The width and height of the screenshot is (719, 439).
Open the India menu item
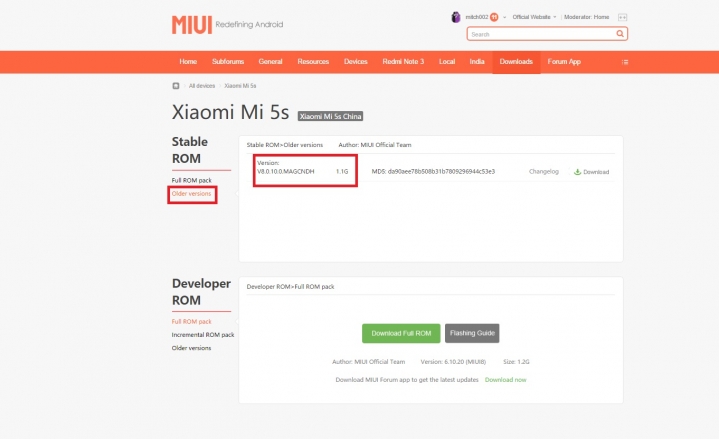(477, 61)
